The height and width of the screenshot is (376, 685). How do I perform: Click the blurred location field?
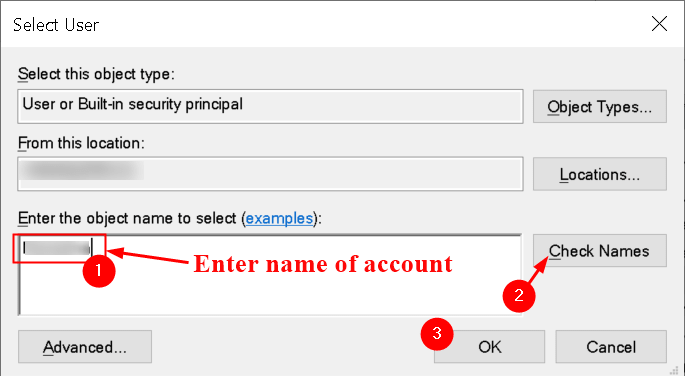click(270, 174)
